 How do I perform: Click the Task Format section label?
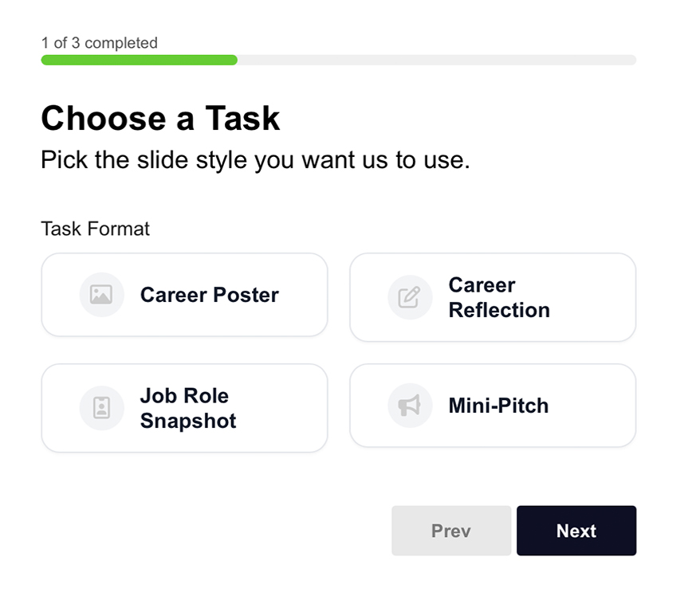click(x=95, y=229)
